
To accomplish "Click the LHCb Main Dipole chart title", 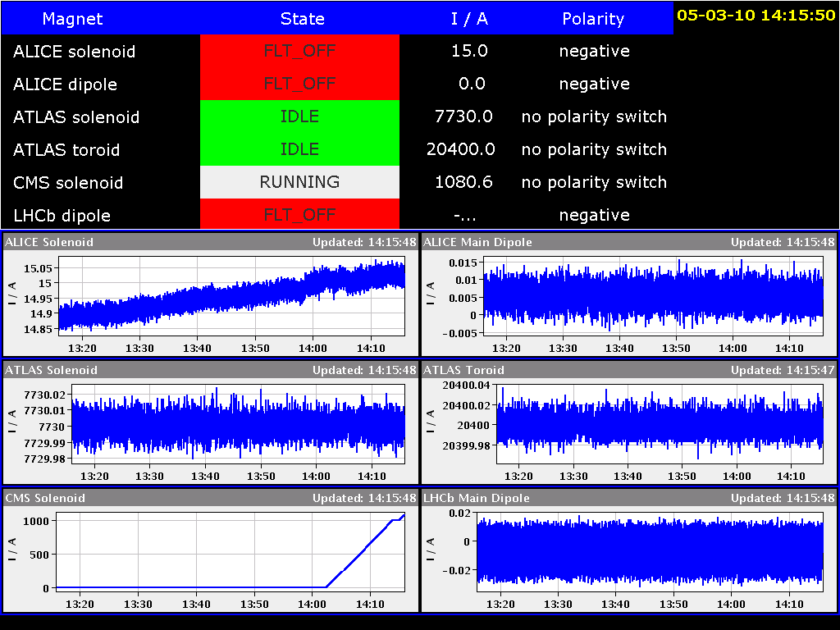I will pyautogui.click(x=477, y=498).
